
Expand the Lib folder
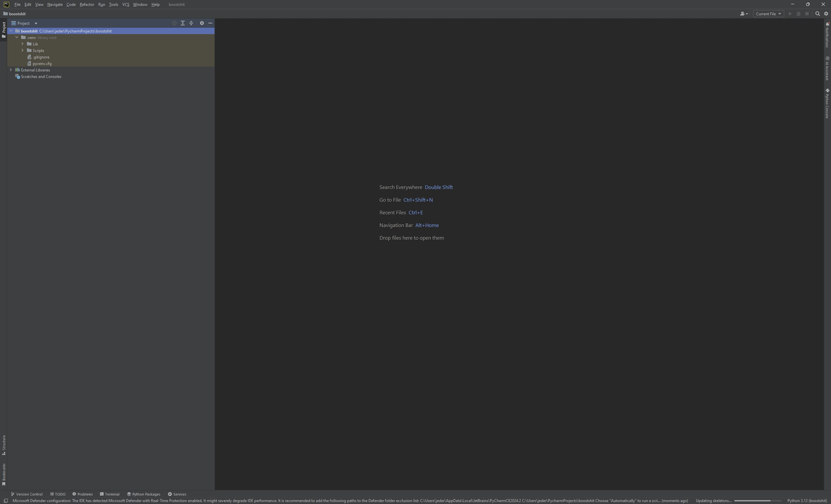tap(23, 44)
